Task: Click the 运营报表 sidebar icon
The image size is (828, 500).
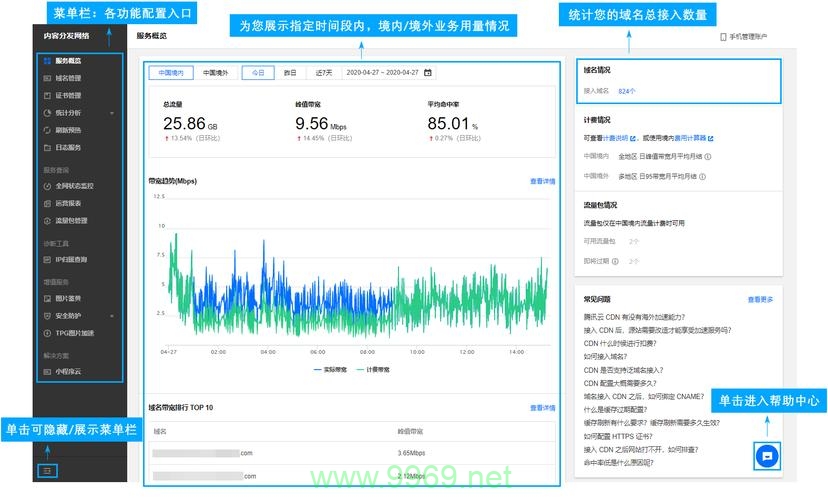Action: pyautogui.click(x=48, y=203)
